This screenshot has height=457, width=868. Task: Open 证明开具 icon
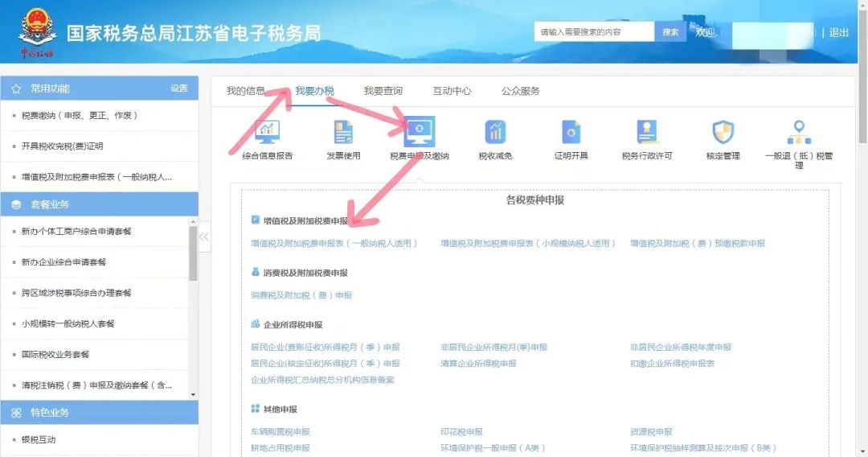pos(571,133)
